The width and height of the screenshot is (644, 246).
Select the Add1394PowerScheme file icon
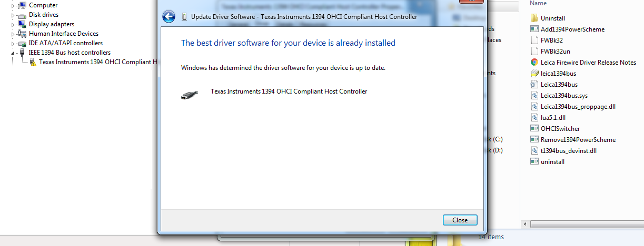(x=534, y=29)
